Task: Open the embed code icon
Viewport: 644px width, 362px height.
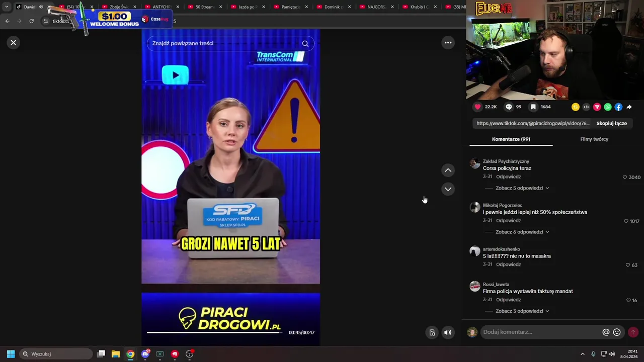Action: 586,107
